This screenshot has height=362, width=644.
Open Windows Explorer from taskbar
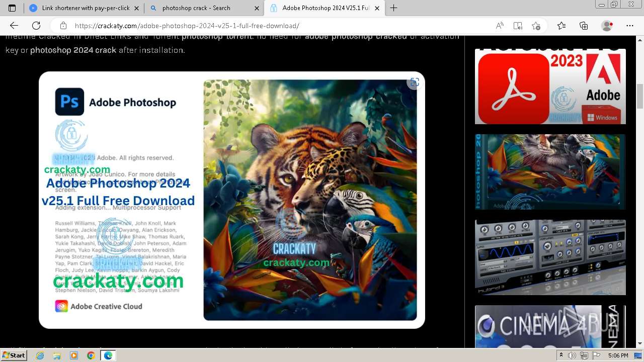point(57,355)
